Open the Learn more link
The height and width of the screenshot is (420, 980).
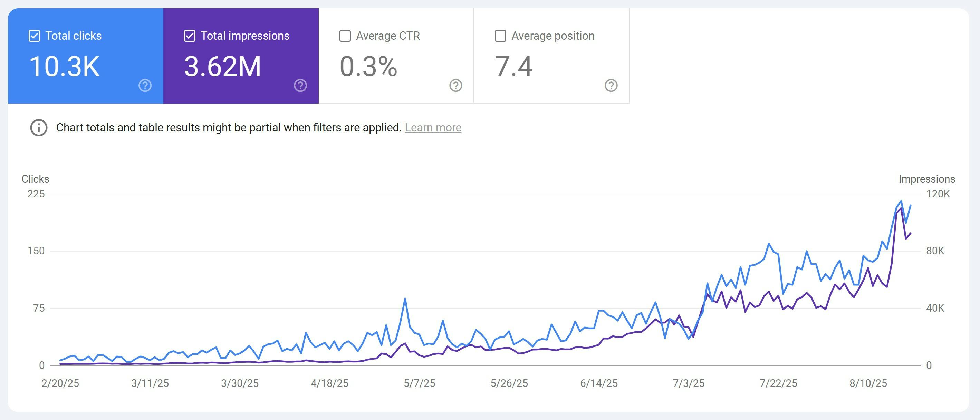[x=433, y=128]
